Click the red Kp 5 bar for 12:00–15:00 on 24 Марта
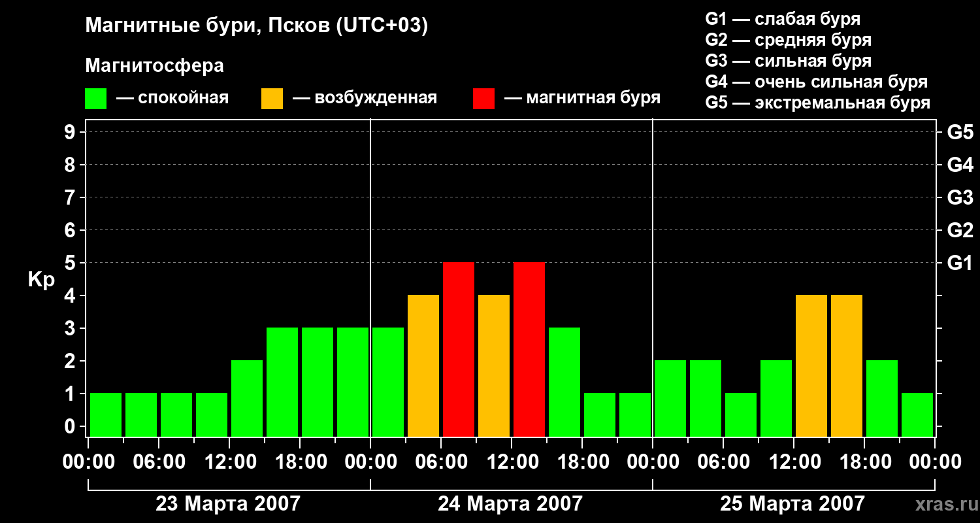 [529, 349]
